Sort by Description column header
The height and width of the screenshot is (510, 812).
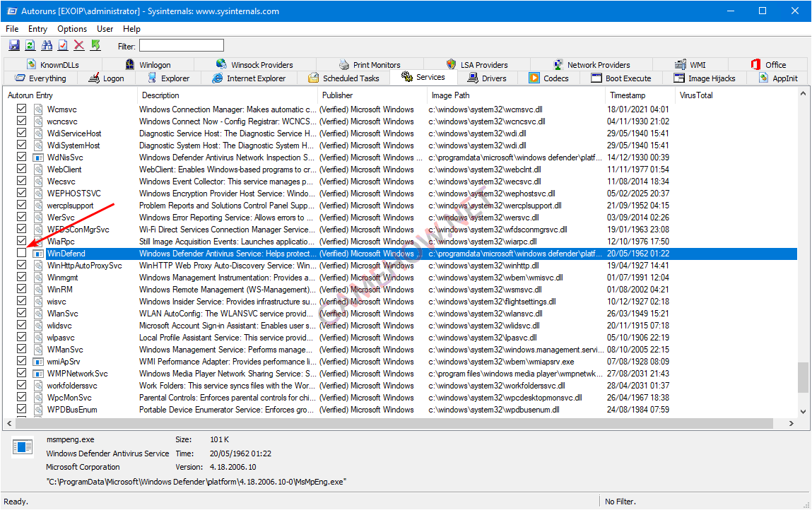[228, 95]
